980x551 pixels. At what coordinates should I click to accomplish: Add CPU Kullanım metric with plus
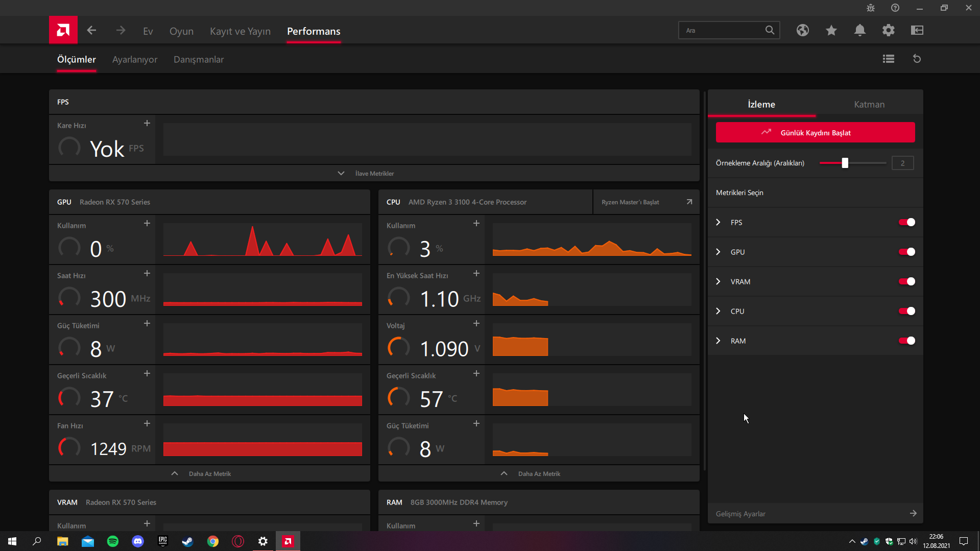[476, 224]
